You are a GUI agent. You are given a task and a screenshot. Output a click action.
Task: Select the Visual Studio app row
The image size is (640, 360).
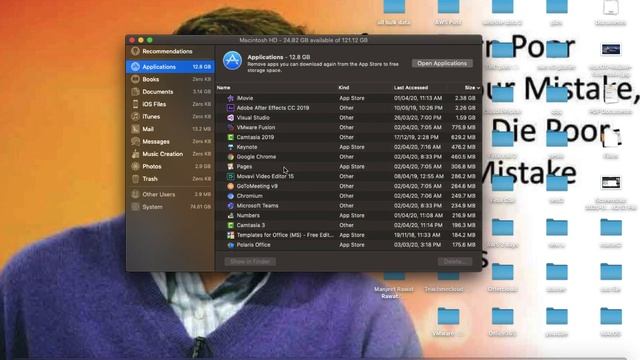point(348,118)
